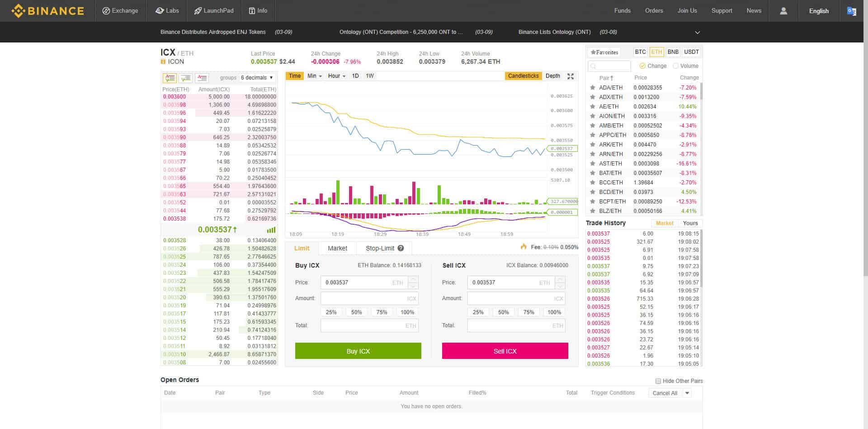The image size is (868, 429).
Task: Select the buy orders only view icon
Action: tap(186, 78)
